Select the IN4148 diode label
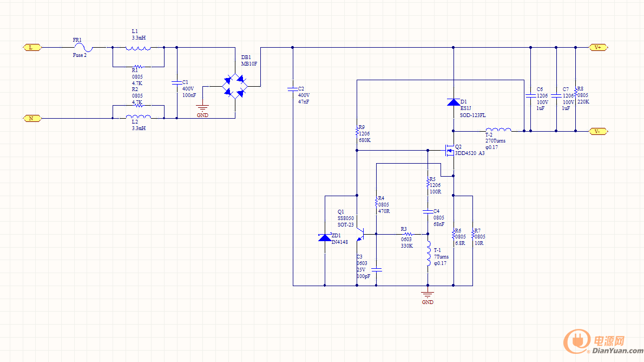 [x=340, y=242]
